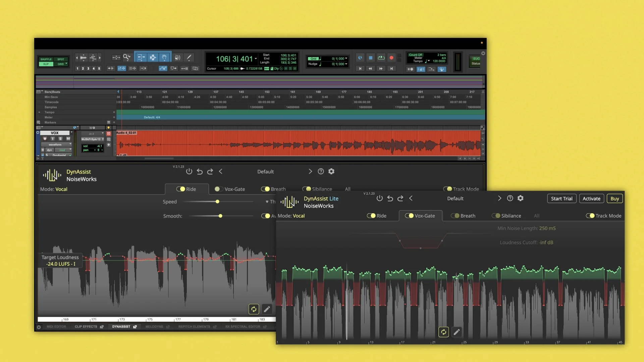Go to next DynAssist Lite preset
The height and width of the screenshot is (362, 644).
(x=499, y=198)
